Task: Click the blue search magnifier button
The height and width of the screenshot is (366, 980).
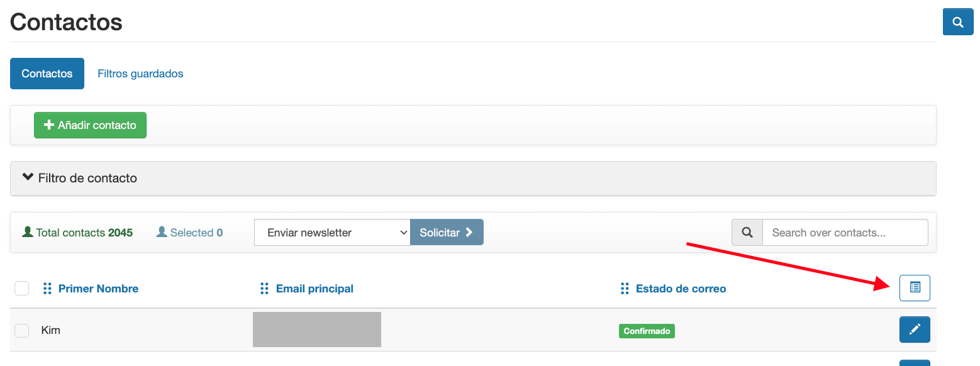Action: (x=957, y=23)
